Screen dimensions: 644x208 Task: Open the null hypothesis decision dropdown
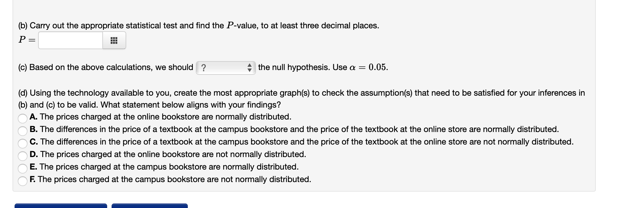(x=226, y=68)
